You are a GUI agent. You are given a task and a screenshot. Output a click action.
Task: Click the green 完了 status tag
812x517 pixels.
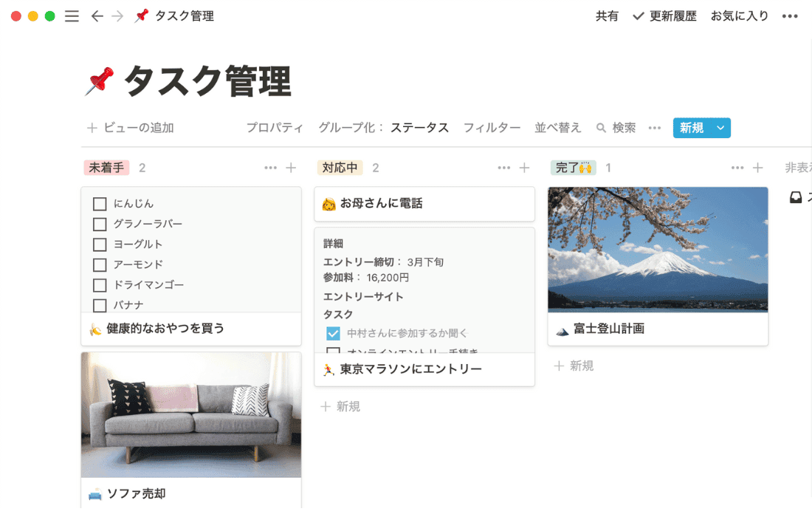tap(574, 168)
